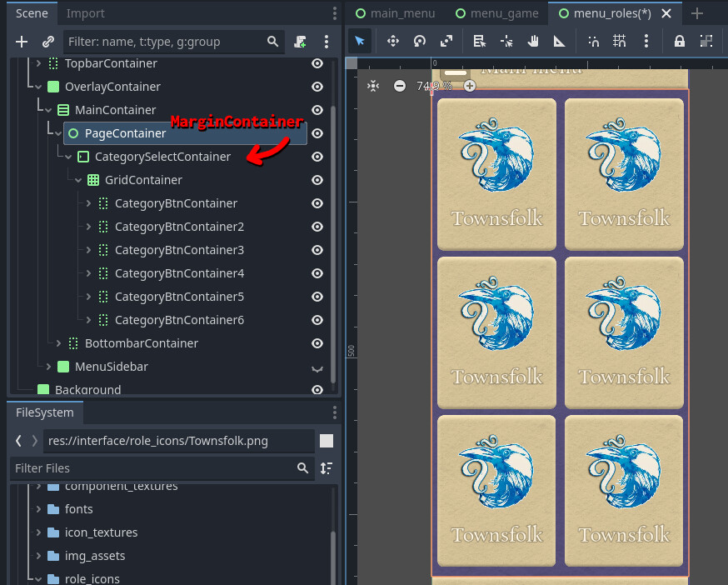Select the FileSystem tab
728x585 pixels.
click(45, 412)
